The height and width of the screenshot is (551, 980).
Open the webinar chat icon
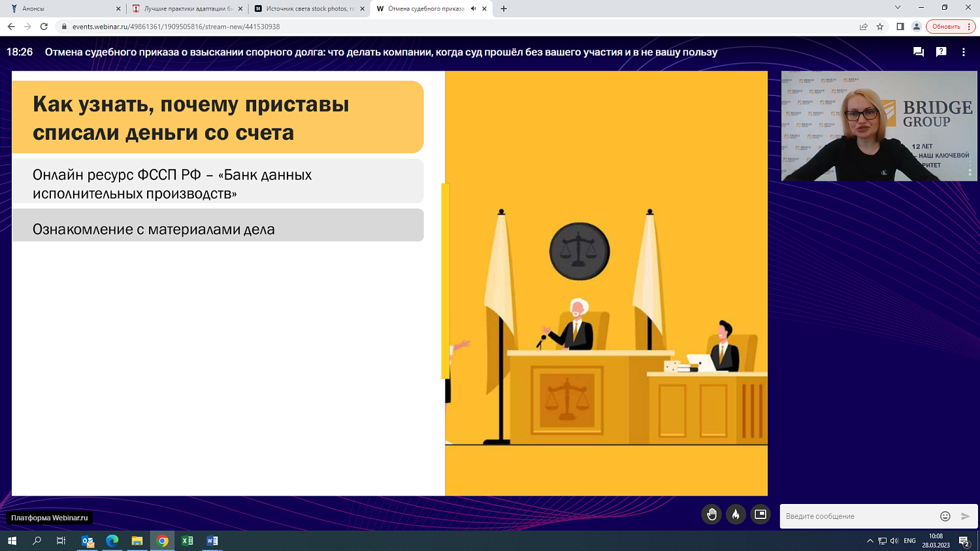pyautogui.click(x=918, y=50)
